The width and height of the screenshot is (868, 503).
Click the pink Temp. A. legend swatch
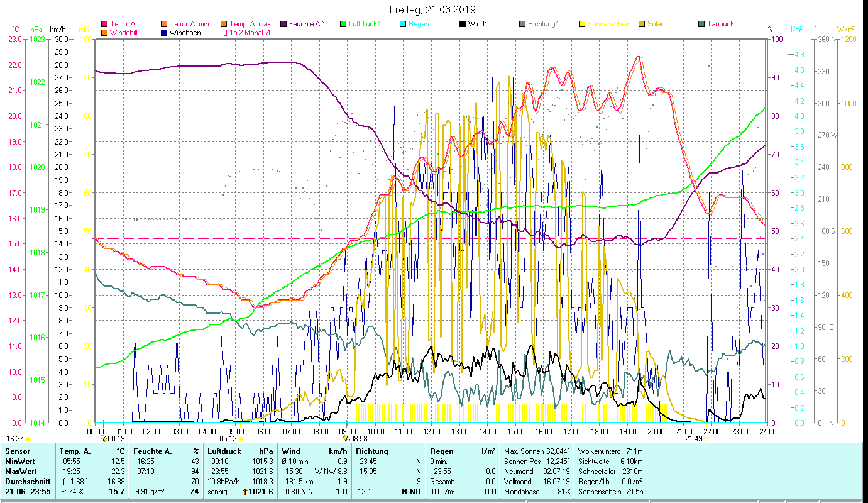click(x=104, y=24)
